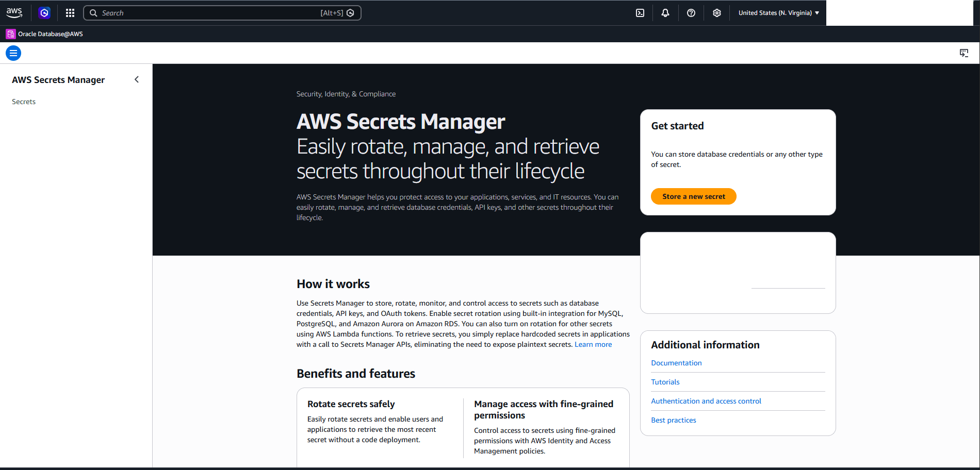Open the Tutorials link
The width and height of the screenshot is (980, 470).
coord(665,382)
